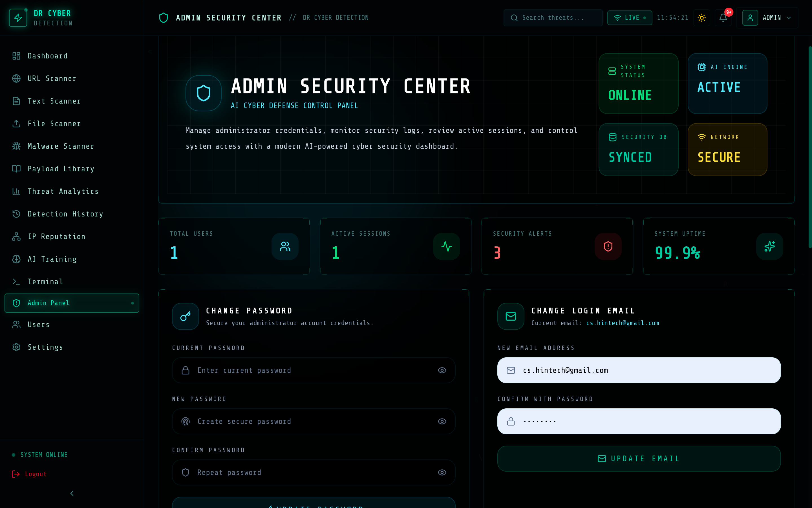The width and height of the screenshot is (812, 508).
Task: Show the current password with eye
Action: (x=442, y=370)
